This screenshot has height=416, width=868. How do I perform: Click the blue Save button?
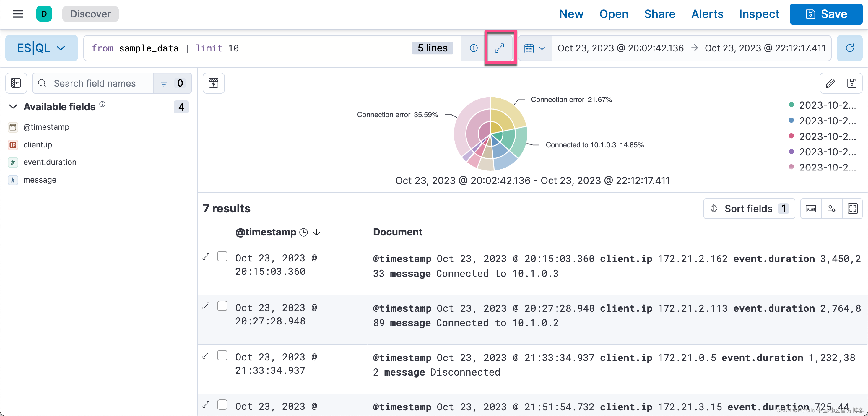(826, 14)
